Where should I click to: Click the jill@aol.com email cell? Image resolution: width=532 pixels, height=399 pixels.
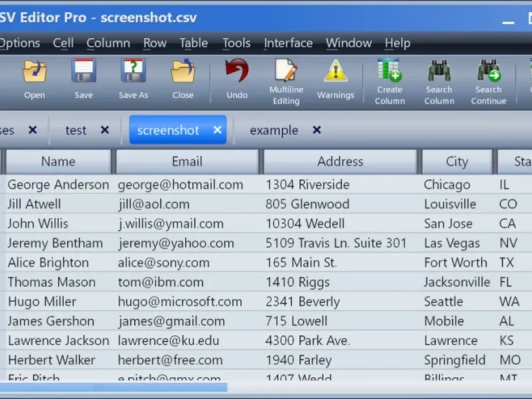[x=189, y=204]
